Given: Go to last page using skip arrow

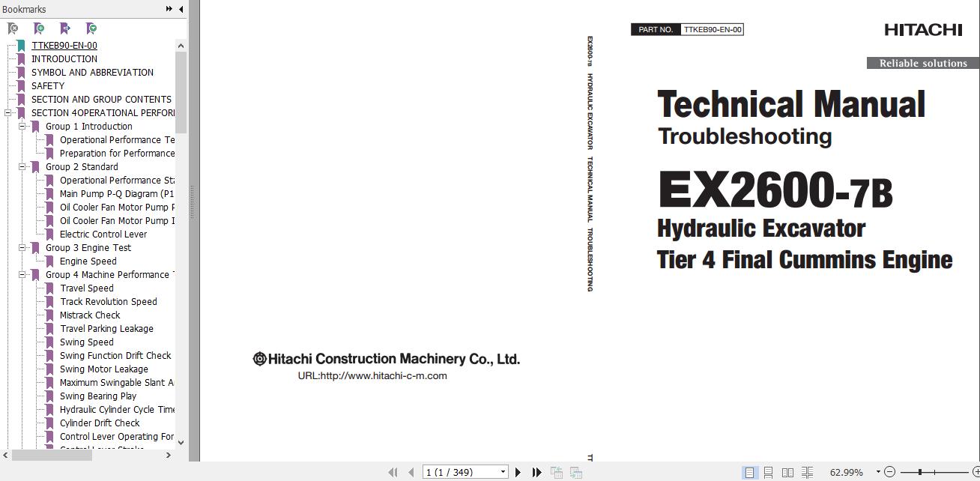Looking at the screenshot, I should [536, 472].
